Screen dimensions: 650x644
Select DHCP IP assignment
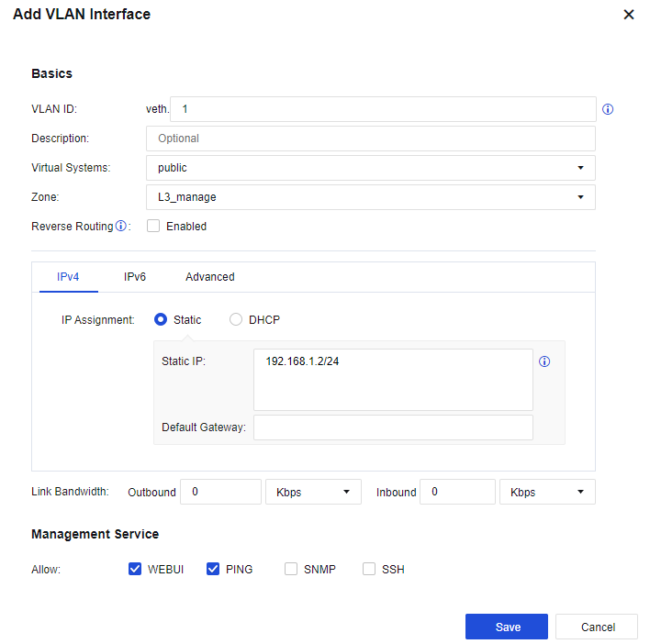tap(236, 320)
